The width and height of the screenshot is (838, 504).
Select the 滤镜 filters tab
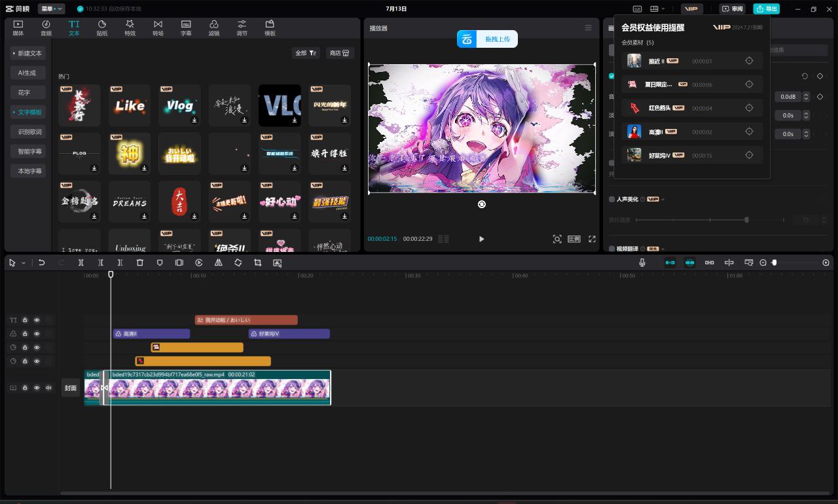click(x=214, y=27)
